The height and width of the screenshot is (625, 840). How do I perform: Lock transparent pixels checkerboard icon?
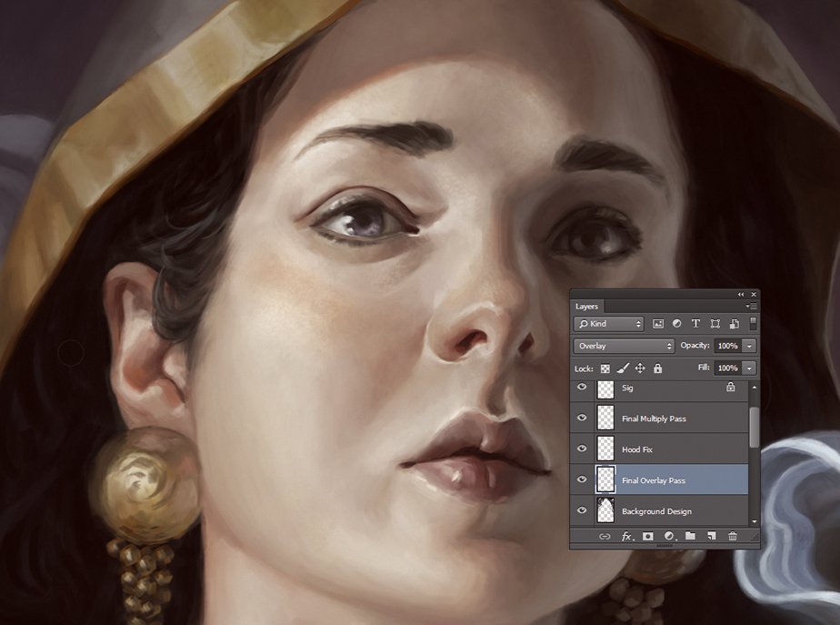click(605, 368)
